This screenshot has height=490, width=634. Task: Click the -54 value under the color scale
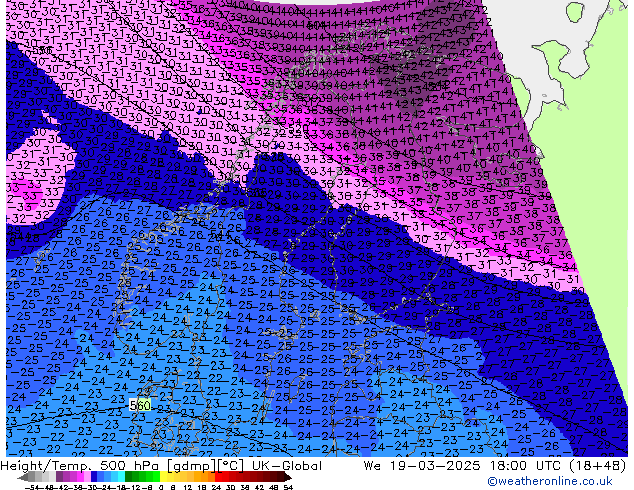click(x=32, y=487)
